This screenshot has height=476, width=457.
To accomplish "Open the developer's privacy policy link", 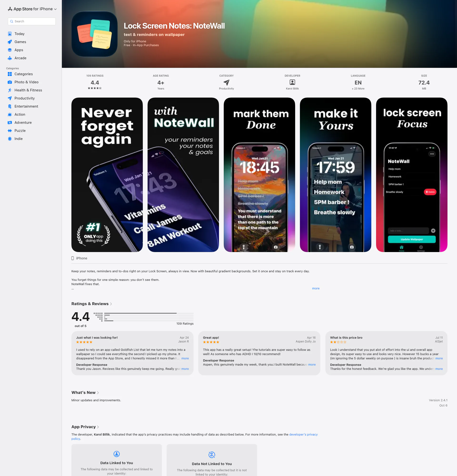I will [303, 435].
